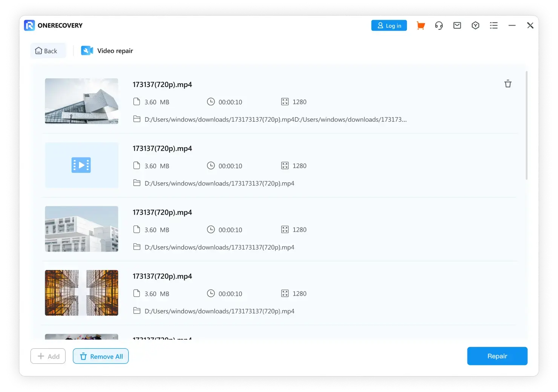Select the orange glass towers thumbnail
Image resolution: width=558 pixels, height=392 pixels.
coord(81,293)
